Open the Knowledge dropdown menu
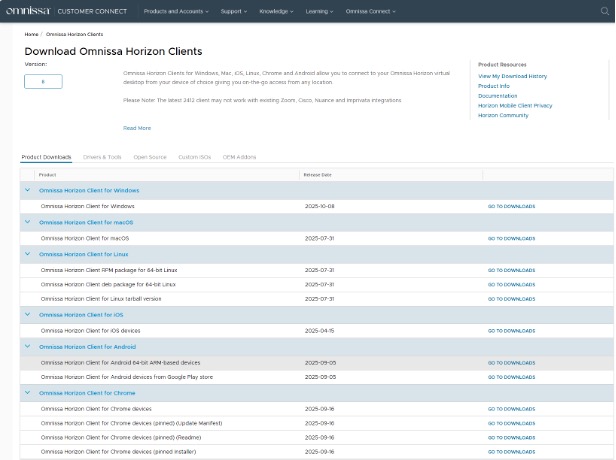 pos(276,11)
